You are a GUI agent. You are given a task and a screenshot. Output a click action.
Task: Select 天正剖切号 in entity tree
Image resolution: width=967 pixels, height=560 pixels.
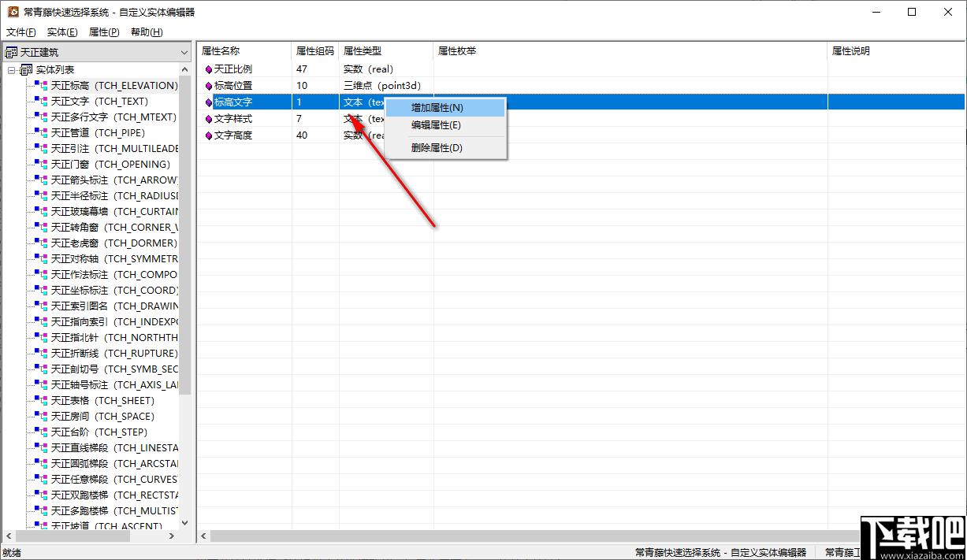pos(115,369)
